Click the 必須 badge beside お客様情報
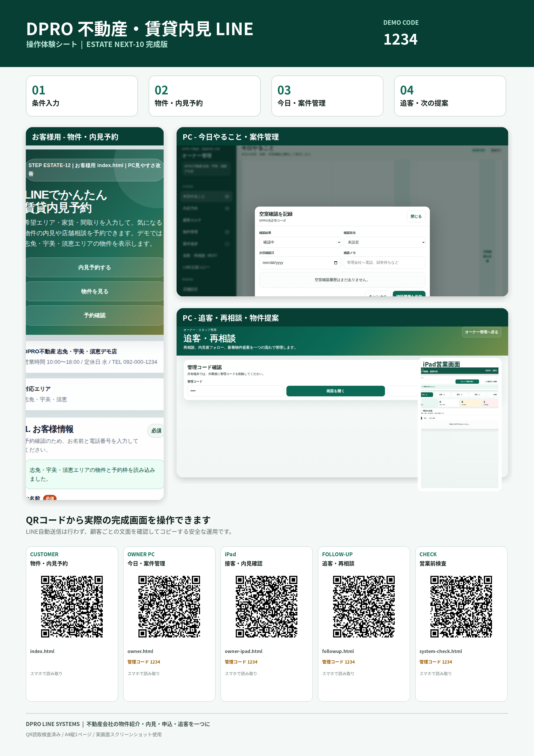This screenshot has height=756, width=534. coord(156,431)
